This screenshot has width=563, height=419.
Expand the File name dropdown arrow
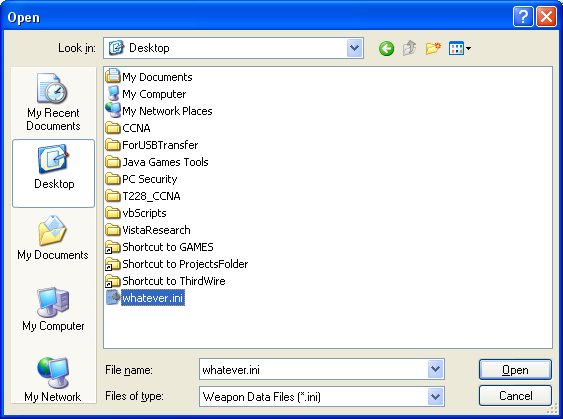tap(436, 369)
